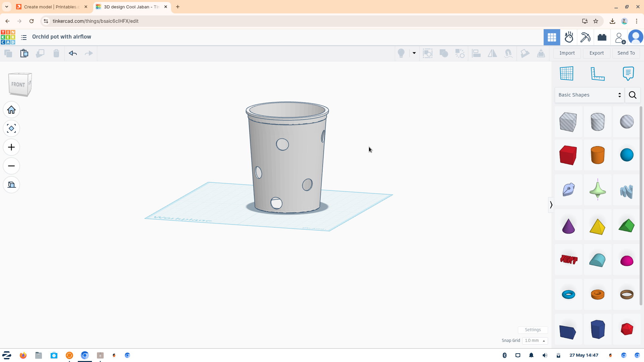
Task: Click the Paste tool icon
Action: coord(24,53)
